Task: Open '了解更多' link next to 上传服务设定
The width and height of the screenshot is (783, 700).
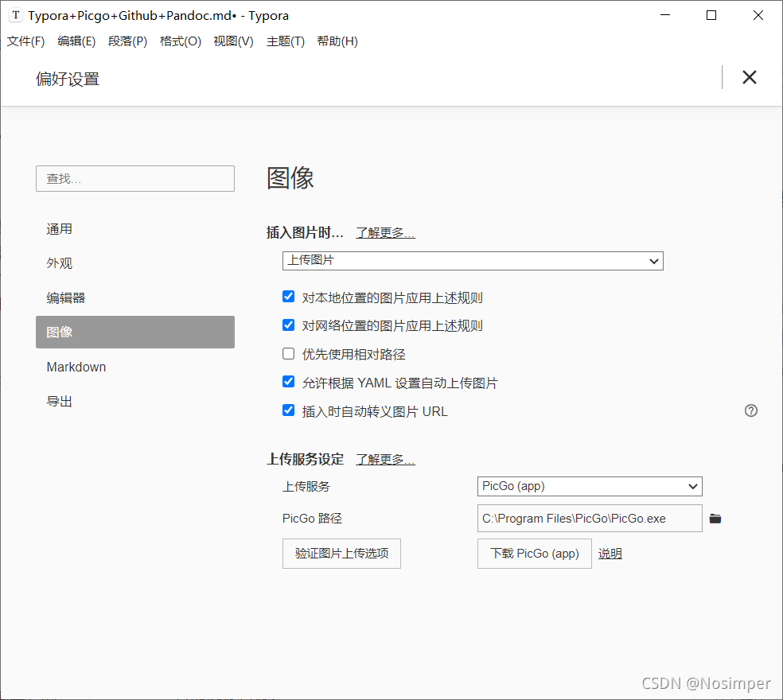Action: (385, 459)
